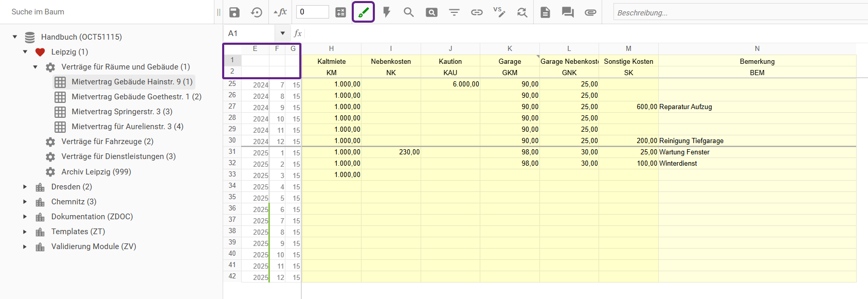Screen dimensions: 868x299
Task: Open Verträge für Fahrzeuge (2)
Action: 107,142
